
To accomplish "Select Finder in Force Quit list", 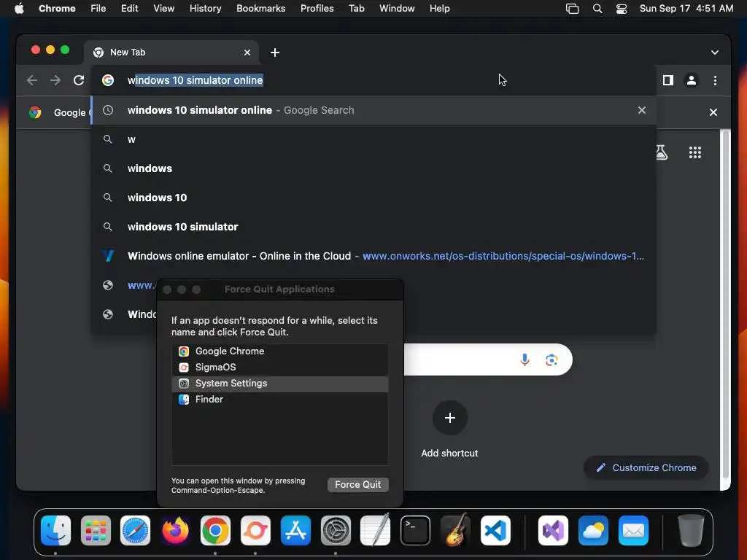I will coord(279,400).
